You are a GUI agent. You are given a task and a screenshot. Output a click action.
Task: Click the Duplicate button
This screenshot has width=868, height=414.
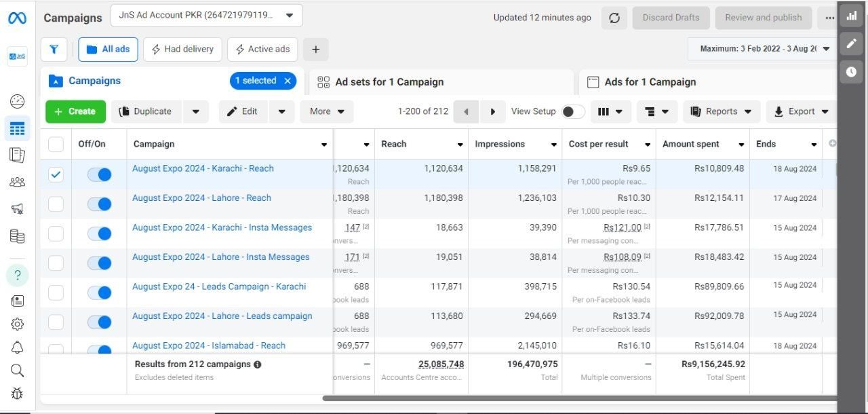(147, 112)
